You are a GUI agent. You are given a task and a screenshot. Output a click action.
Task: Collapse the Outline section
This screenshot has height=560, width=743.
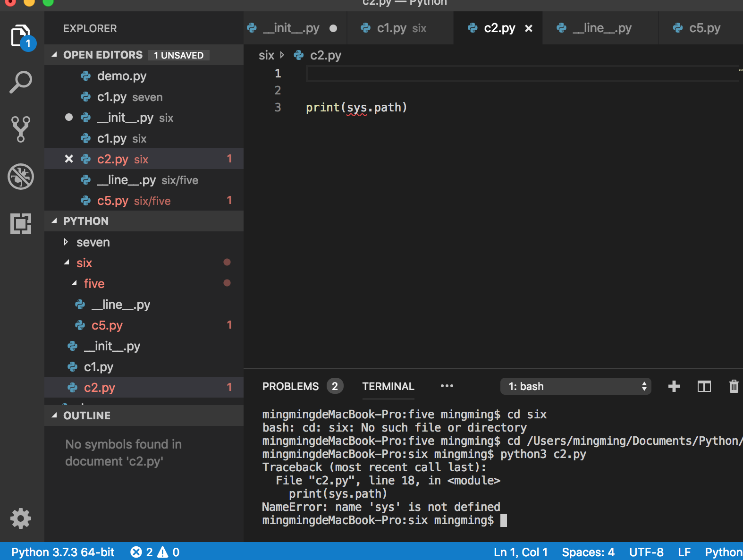pyautogui.click(x=54, y=416)
